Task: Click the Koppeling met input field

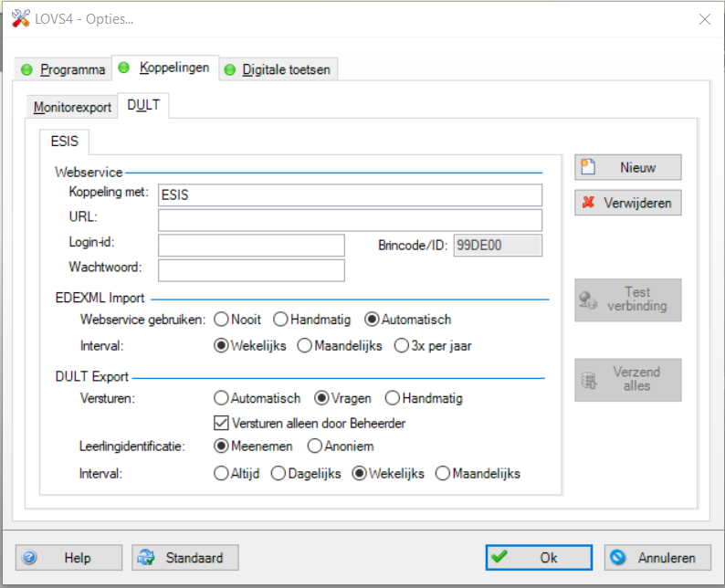Action: click(350, 195)
